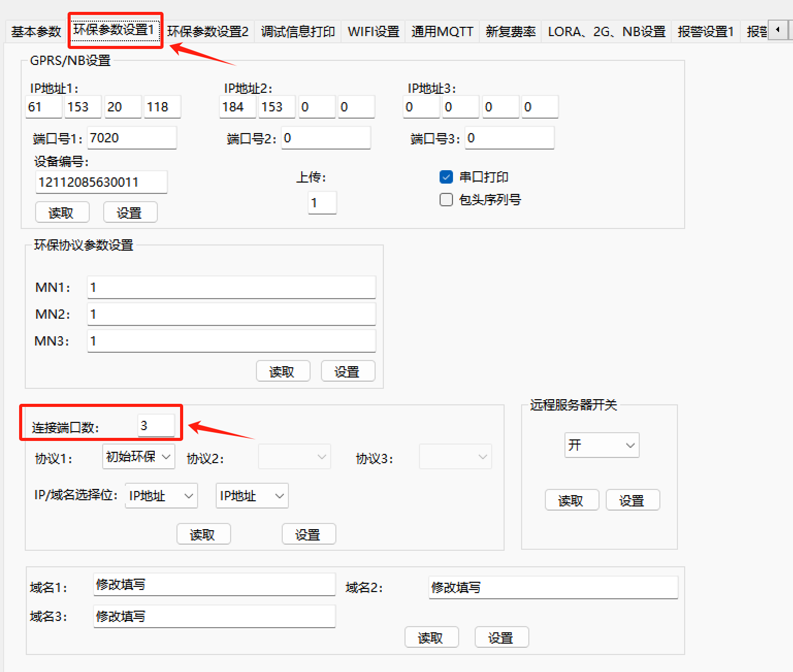Switch to the 基本参数 tab
The image size is (793, 672).
[x=36, y=31]
